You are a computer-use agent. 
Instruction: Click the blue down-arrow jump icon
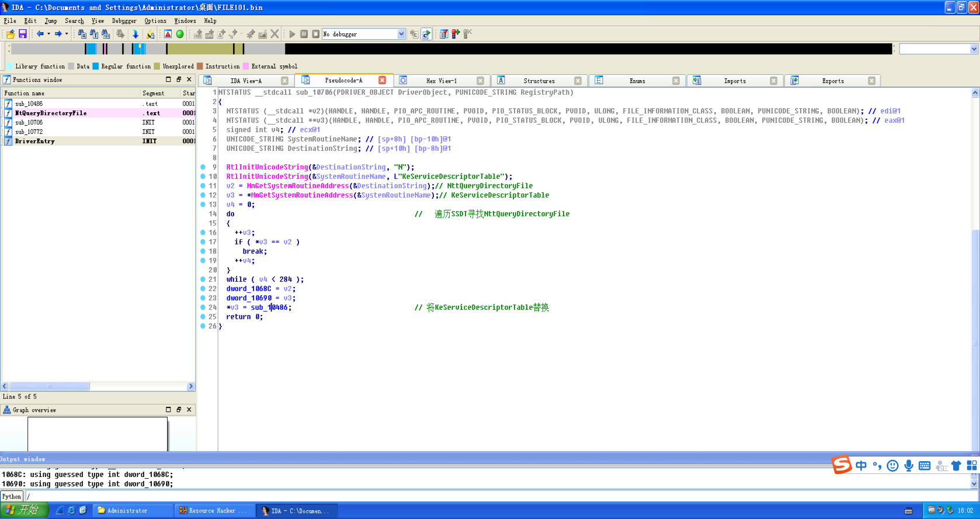click(135, 34)
